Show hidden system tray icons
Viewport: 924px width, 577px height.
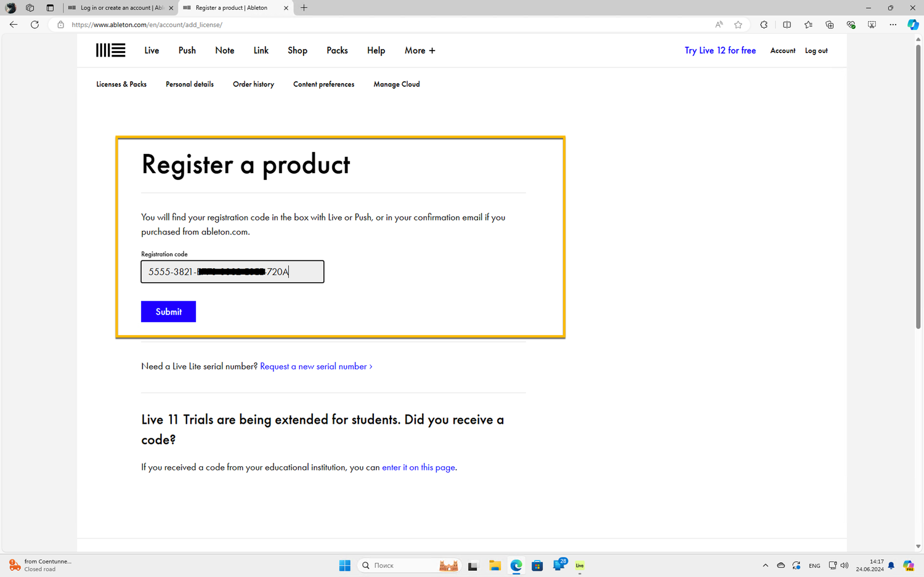[x=765, y=565]
